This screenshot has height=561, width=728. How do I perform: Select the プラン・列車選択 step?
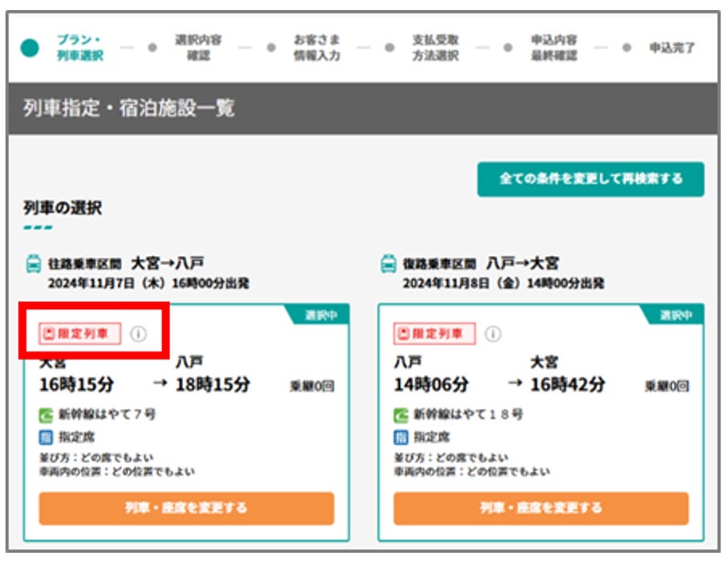coord(80,48)
